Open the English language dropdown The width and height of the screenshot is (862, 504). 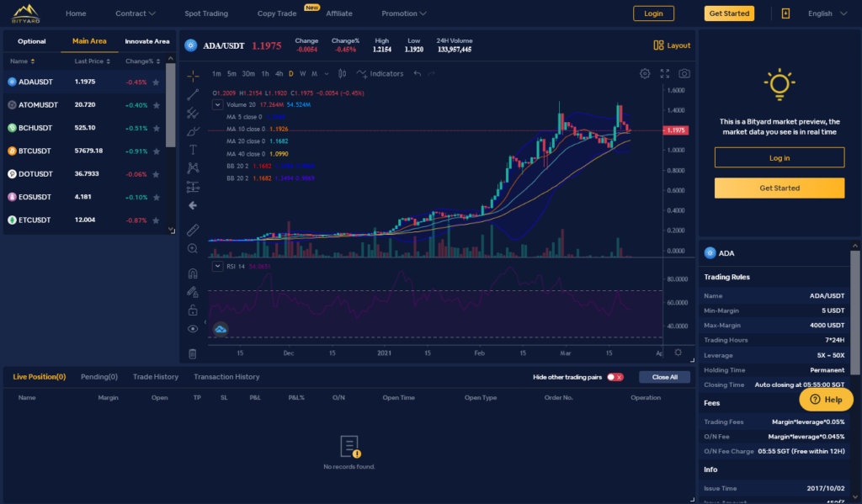(827, 13)
